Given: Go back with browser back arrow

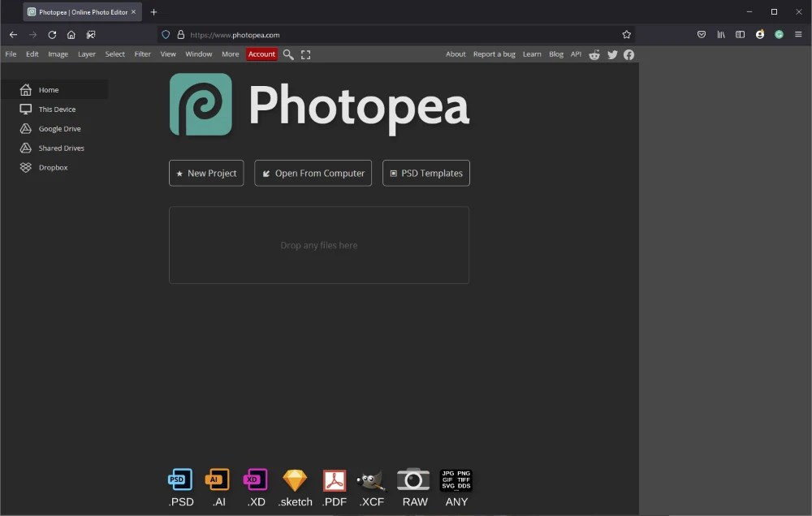Looking at the screenshot, I should click(x=14, y=35).
